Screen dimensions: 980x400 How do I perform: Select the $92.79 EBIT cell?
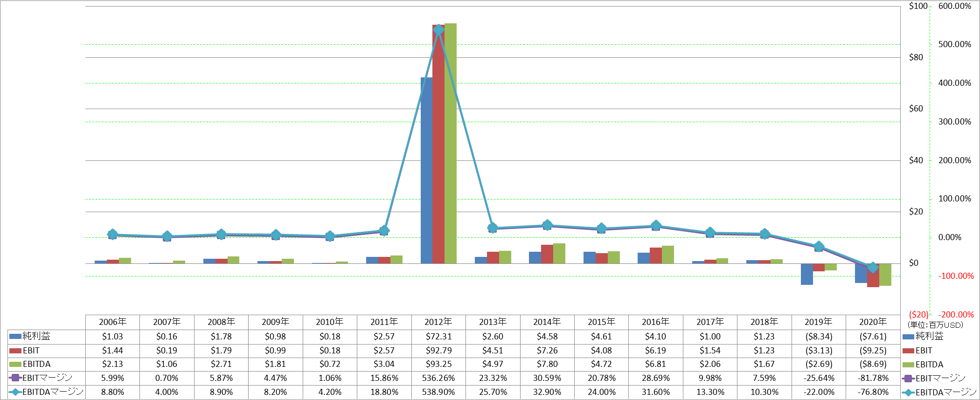point(438,350)
